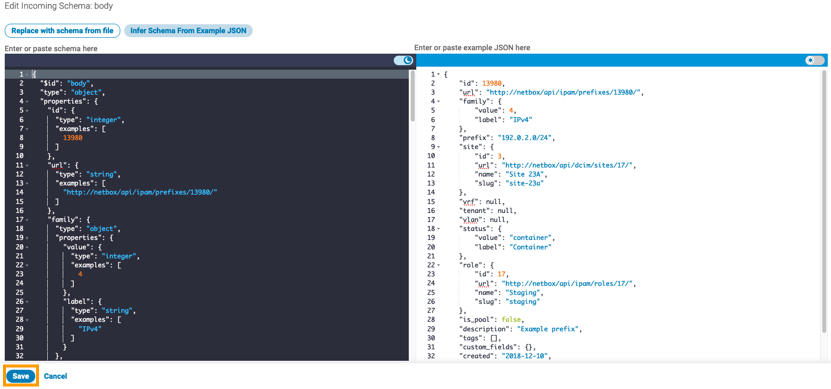The image size is (831, 389).
Task: Collapse the root object fold arrow in example JSON
Action: click(x=439, y=74)
